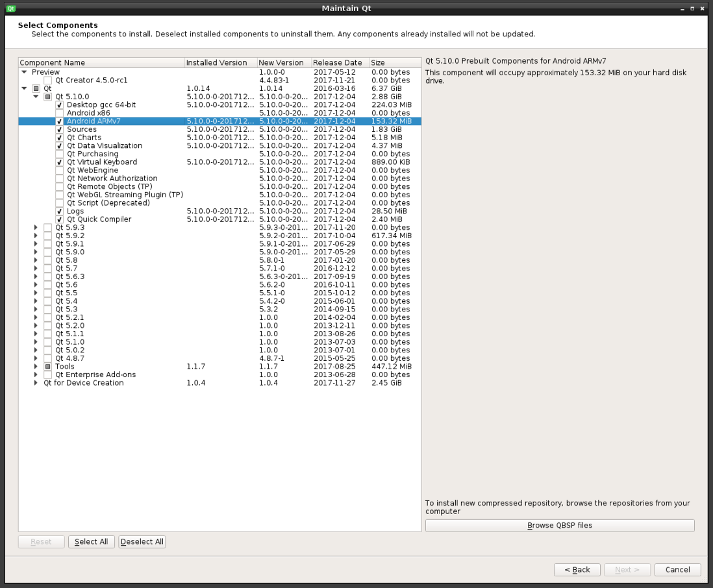Sort by the Installed Version column header
713x588 pixels.
221,63
